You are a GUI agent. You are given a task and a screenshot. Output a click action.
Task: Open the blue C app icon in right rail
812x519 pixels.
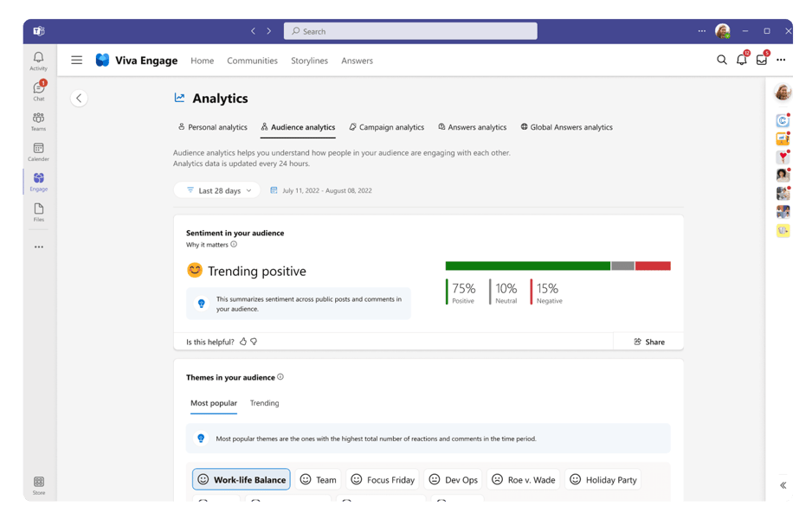tap(783, 120)
